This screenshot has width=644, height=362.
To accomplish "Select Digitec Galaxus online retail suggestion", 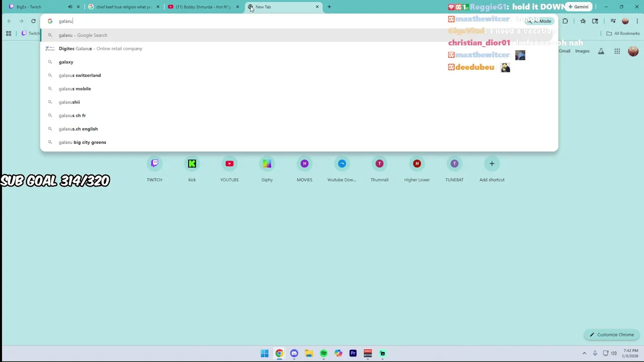I will coord(299,49).
